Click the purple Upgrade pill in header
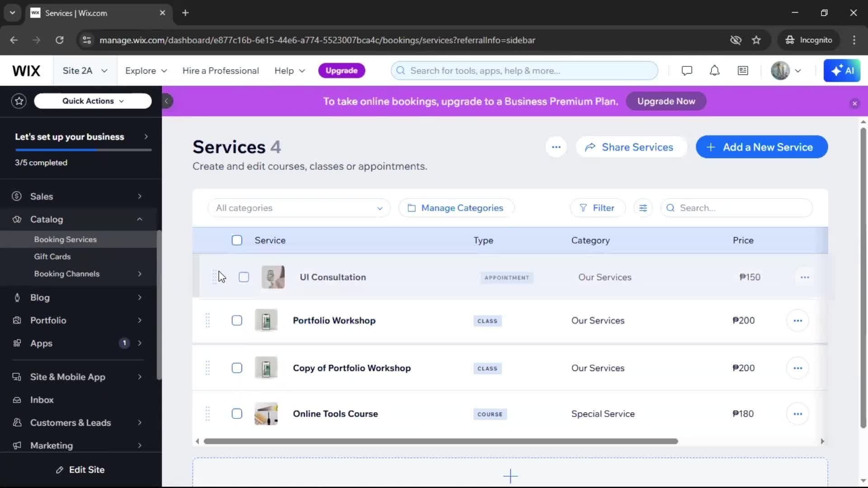The image size is (868, 488). (x=341, y=70)
